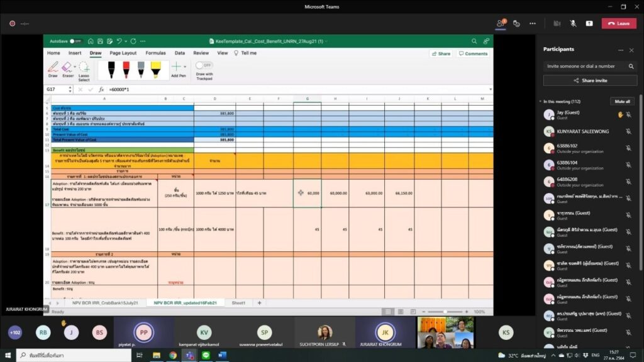The image size is (644, 362).
Task: Click the red Leave call button
Action: [619, 23]
